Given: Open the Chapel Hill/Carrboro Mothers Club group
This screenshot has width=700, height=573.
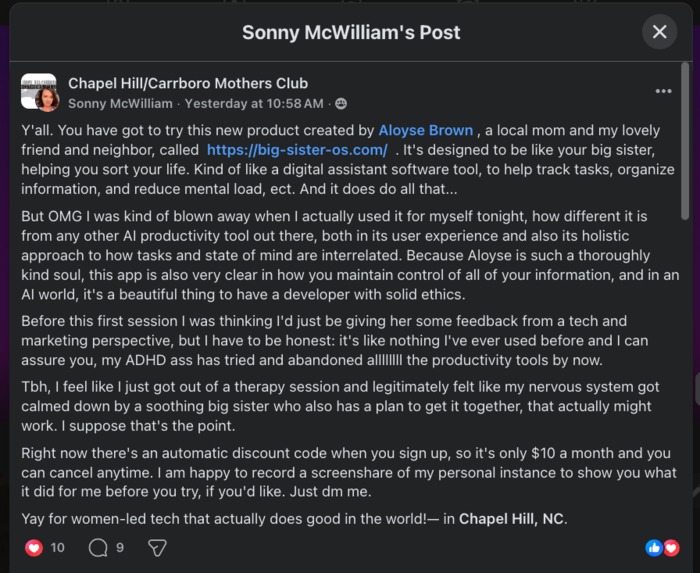Looking at the screenshot, I should 188,83.
